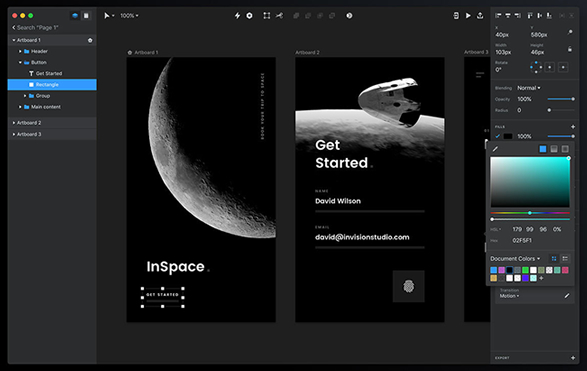
Task: Click the fourth boolean difference icon
Action: point(332,16)
